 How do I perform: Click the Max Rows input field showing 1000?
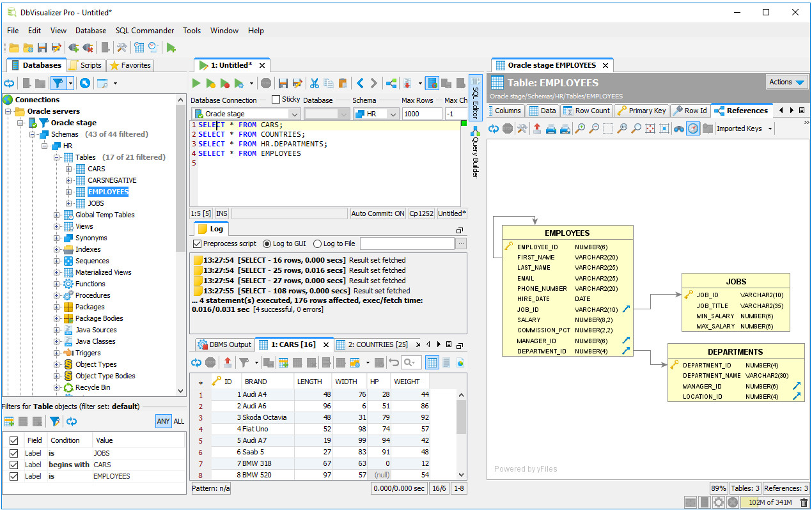[x=421, y=114]
